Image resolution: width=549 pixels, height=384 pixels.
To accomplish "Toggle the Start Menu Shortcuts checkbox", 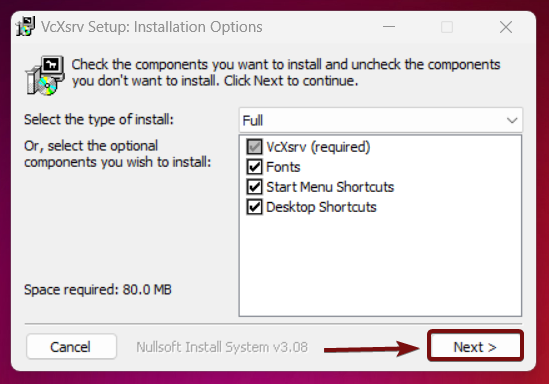I will point(254,187).
